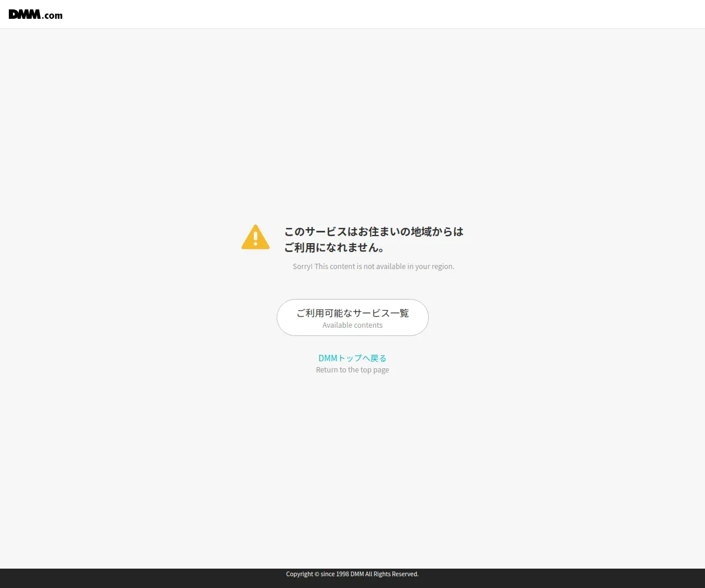Select the Japanese region-unavailable heading text
This screenshot has height=588, width=705.
click(374, 239)
